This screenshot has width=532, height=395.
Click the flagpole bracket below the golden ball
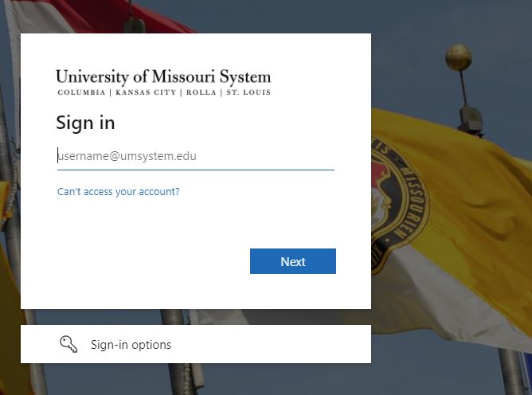coord(470,120)
